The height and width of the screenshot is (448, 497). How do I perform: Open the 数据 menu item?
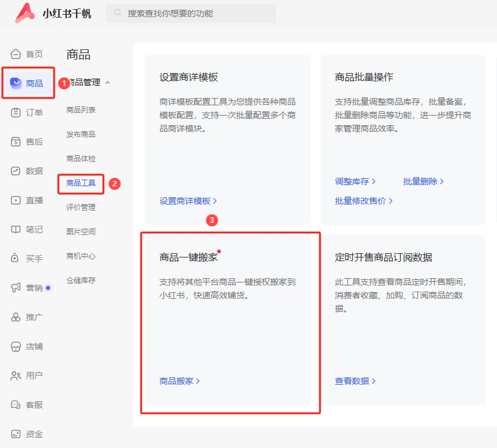coord(34,171)
